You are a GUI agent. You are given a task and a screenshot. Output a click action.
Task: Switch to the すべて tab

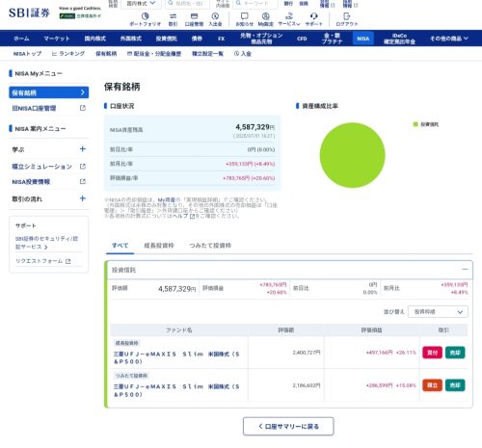tap(120, 246)
